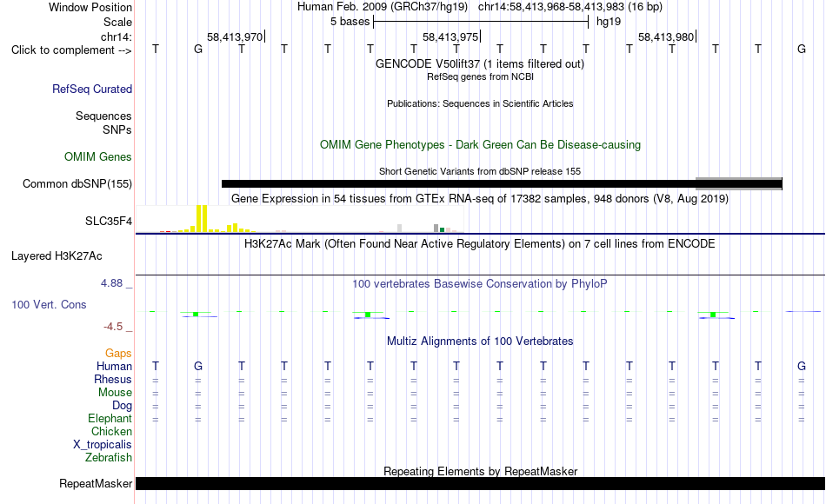Click the black RepeatMasker element bar
The image size is (826, 504).
pos(480,483)
